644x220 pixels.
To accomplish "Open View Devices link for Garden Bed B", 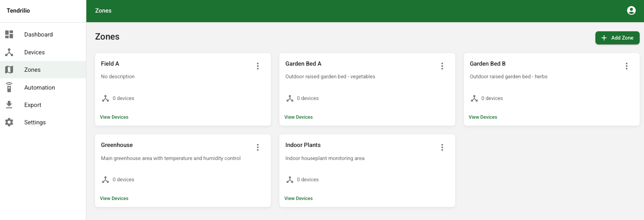I will (x=483, y=117).
